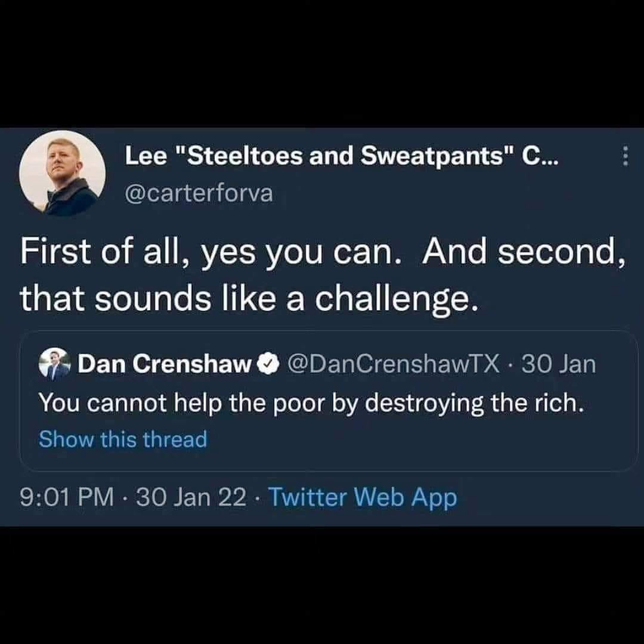Click Dan Crenshaw's small avatar
644x644 pixels.
point(55,364)
